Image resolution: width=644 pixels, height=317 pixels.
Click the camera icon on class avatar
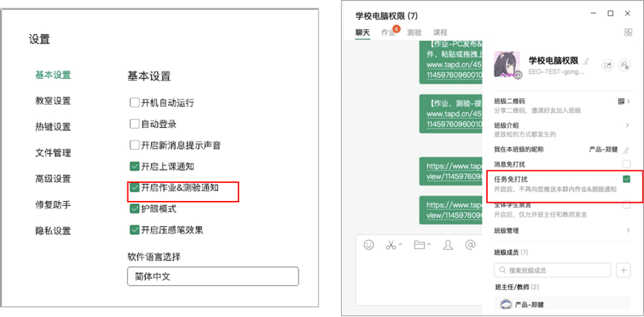click(x=518, y=74)
